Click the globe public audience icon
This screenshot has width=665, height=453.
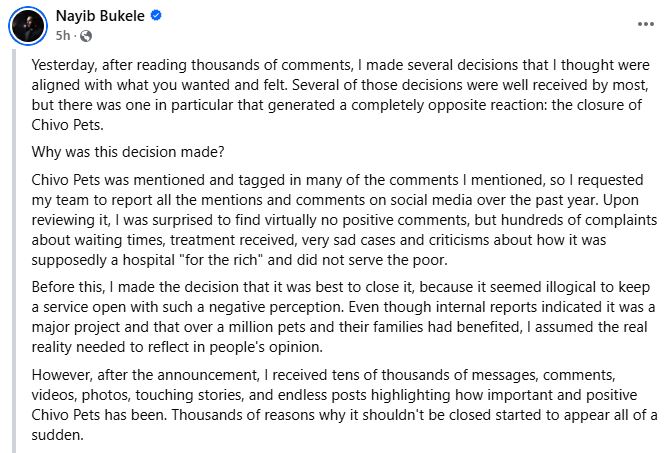(86, 36)
